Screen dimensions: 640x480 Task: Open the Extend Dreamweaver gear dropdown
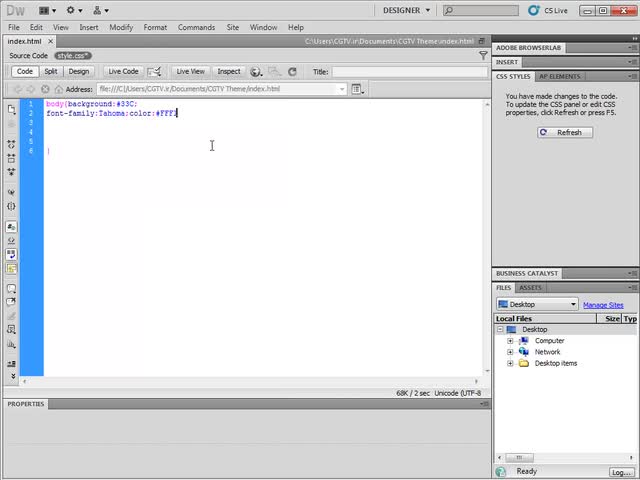pos(74,11)
